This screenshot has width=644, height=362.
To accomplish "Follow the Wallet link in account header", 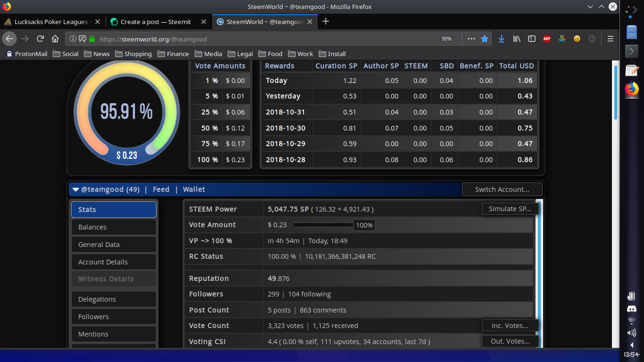I will coord(194,189).
